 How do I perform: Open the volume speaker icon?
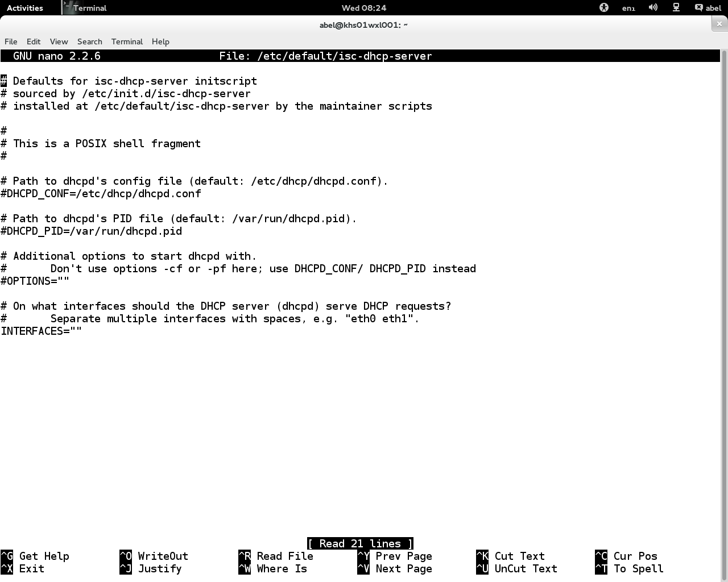[x=653, y=7]
